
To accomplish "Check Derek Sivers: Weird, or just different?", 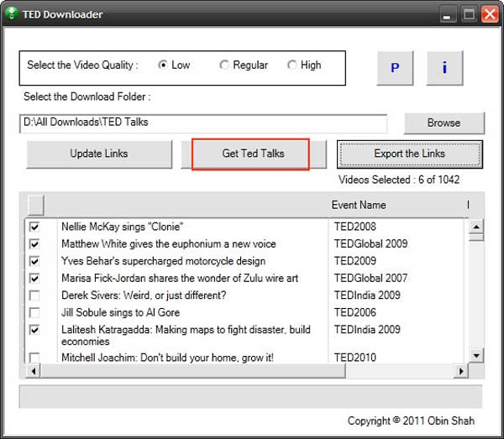I will point(34,295).
